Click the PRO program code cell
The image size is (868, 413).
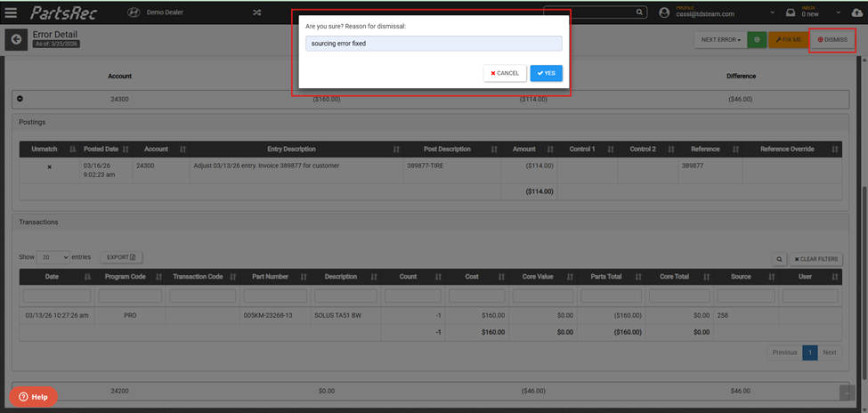[130, 316]
